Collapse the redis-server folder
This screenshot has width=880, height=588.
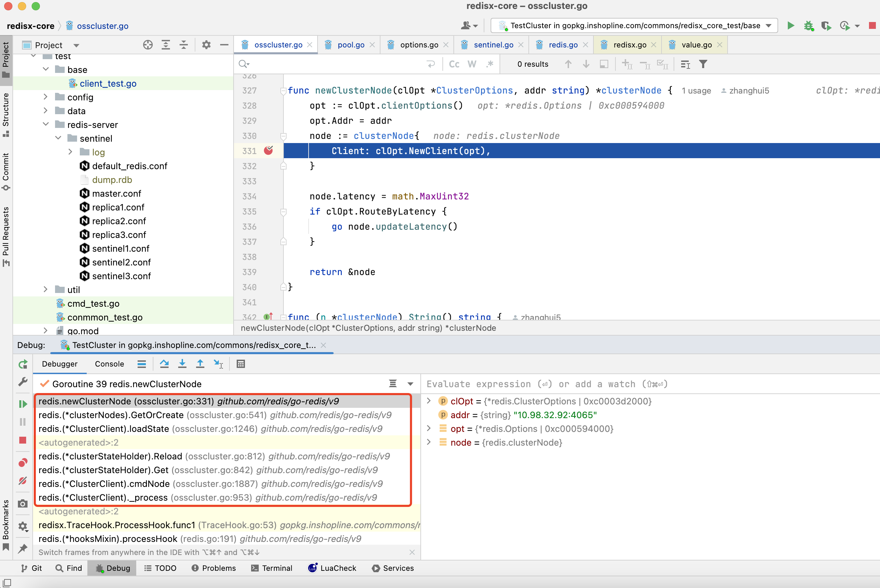[46, 124]
